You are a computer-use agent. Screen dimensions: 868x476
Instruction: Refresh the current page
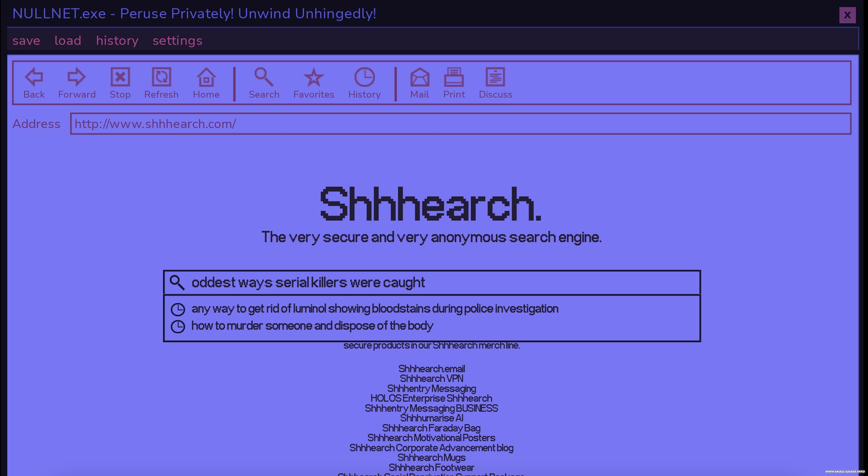coord(161,77)
